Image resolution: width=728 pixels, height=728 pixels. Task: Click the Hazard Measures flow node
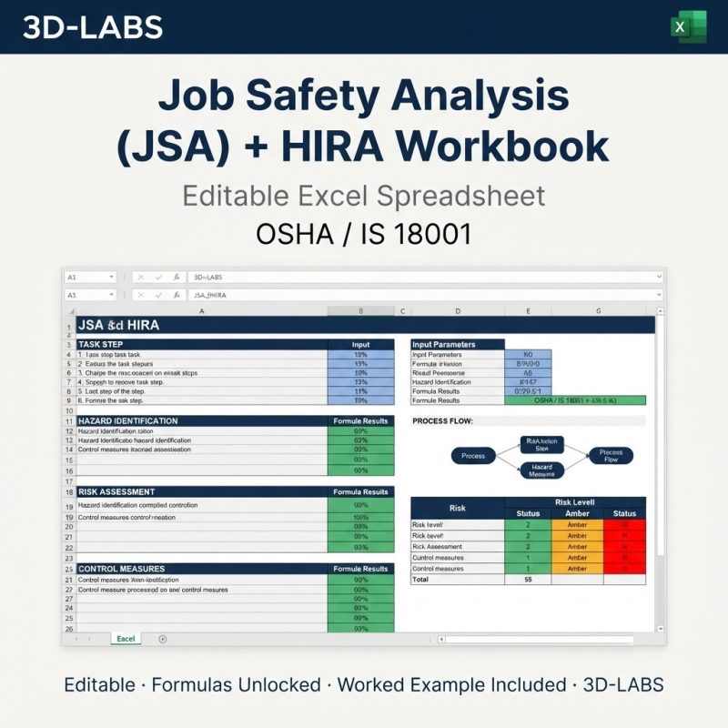pyautogui.click(x=541, y=470)
